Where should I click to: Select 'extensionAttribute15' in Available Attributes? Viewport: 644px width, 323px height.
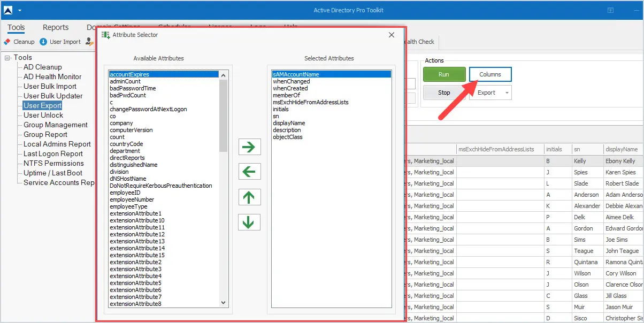[164, 255]
